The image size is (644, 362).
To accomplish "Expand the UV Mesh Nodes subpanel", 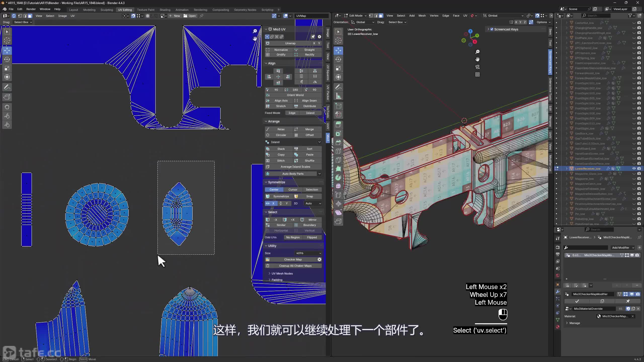I will click(282, 274).
